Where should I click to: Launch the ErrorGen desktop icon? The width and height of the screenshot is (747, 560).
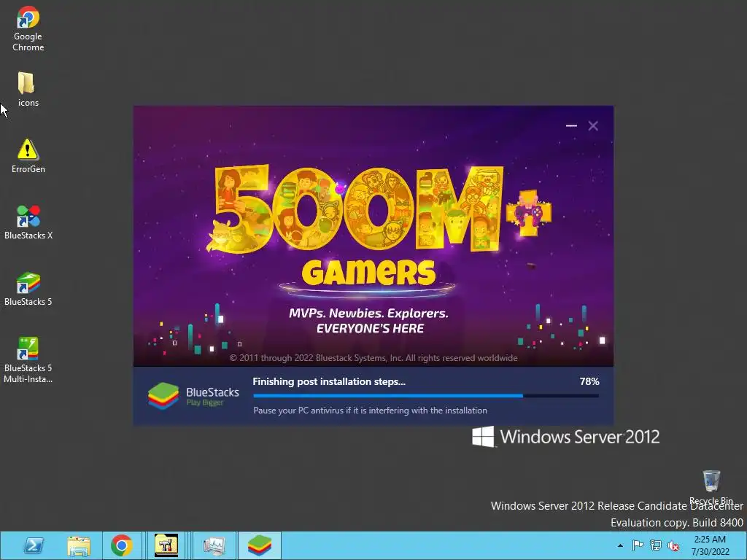[28, 156]
